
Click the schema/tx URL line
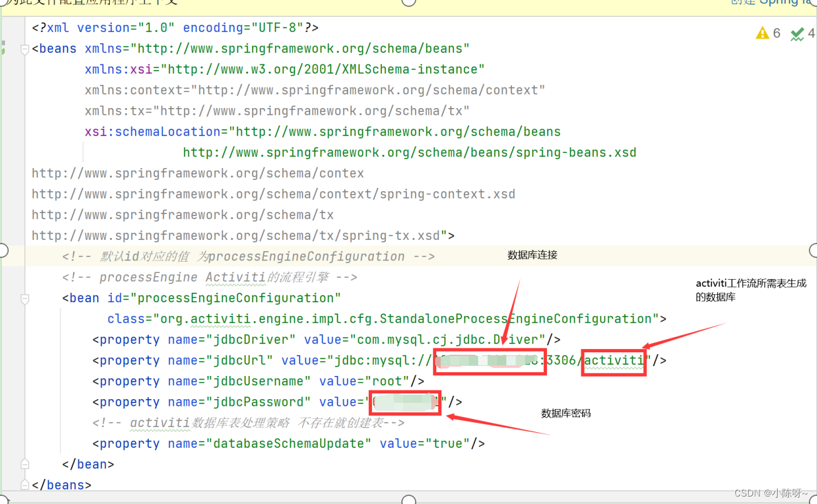[x=183, y=215]
